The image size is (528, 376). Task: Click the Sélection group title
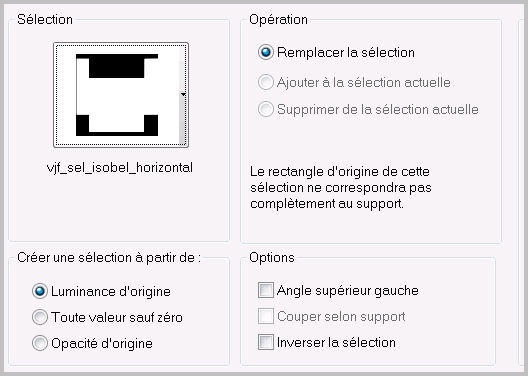click(x=45, y=19)
